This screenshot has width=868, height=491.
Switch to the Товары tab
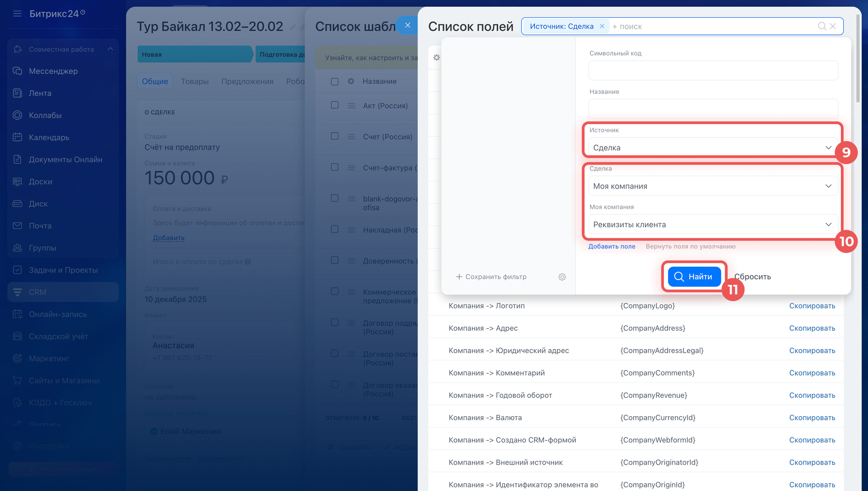coord(194,81)
